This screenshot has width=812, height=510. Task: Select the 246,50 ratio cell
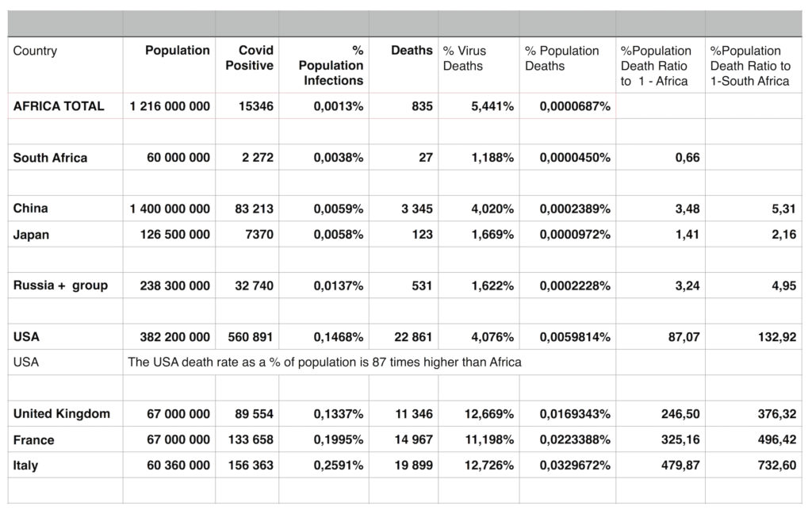tap(661, 414)
